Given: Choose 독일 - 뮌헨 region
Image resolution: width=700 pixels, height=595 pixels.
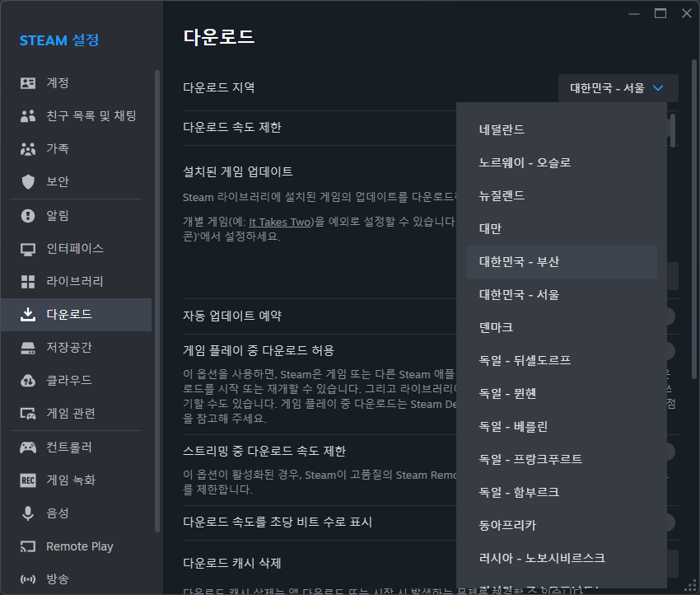Looking at the screenshot, I should [x=561, y=394].
